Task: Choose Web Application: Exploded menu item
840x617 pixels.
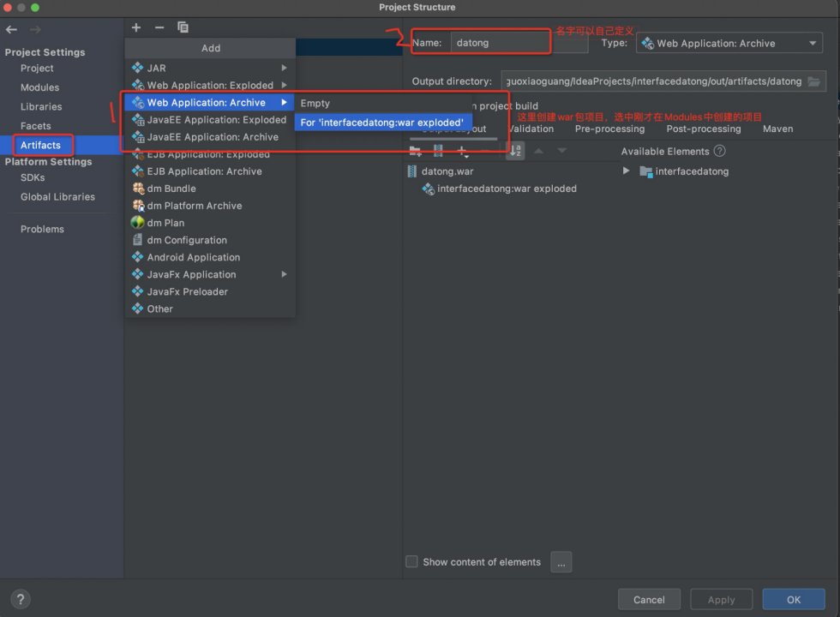Action: pyautogui.click(x=210, y=85)
